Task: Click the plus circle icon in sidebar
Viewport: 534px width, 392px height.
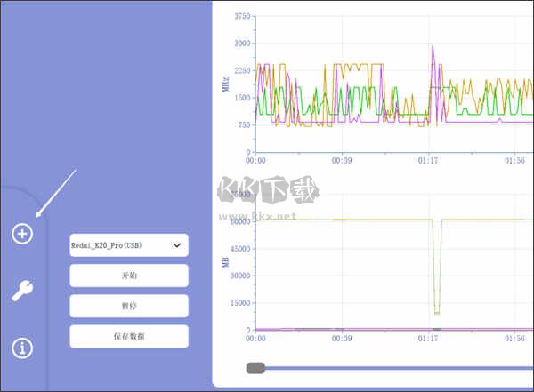Action: tap(22, 234)
